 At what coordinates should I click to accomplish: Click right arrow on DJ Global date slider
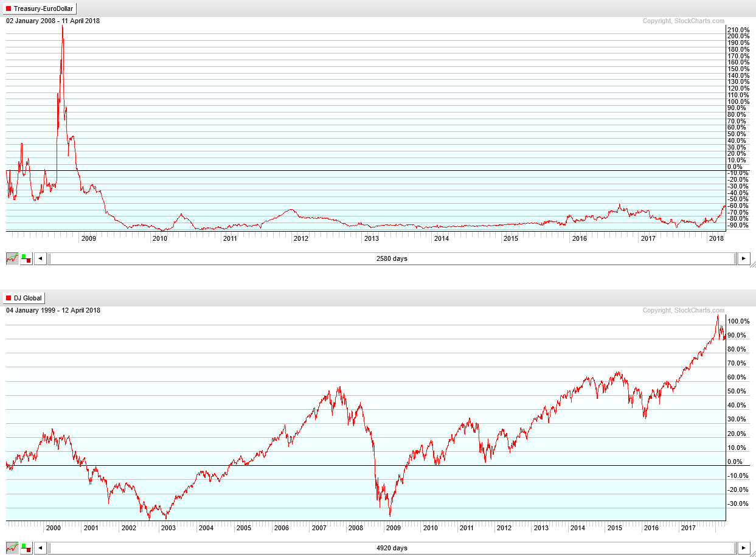743,548
